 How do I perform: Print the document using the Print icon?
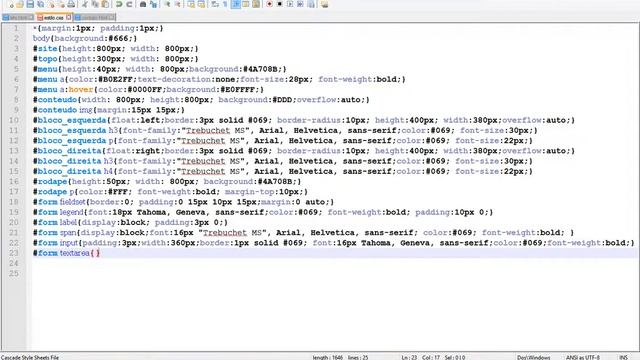(x=71, y=4)
